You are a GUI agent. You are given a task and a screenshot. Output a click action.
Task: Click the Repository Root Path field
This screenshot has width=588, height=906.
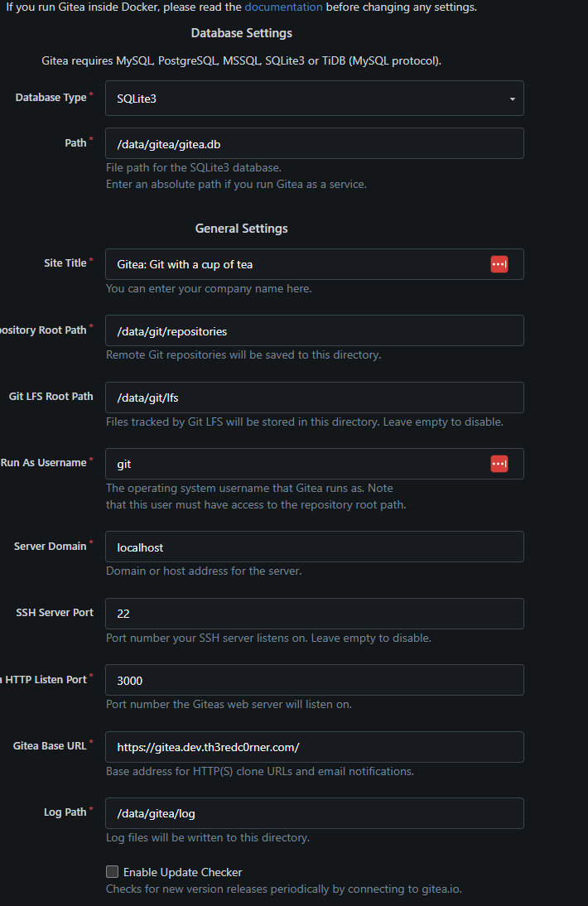pos(315,331)
